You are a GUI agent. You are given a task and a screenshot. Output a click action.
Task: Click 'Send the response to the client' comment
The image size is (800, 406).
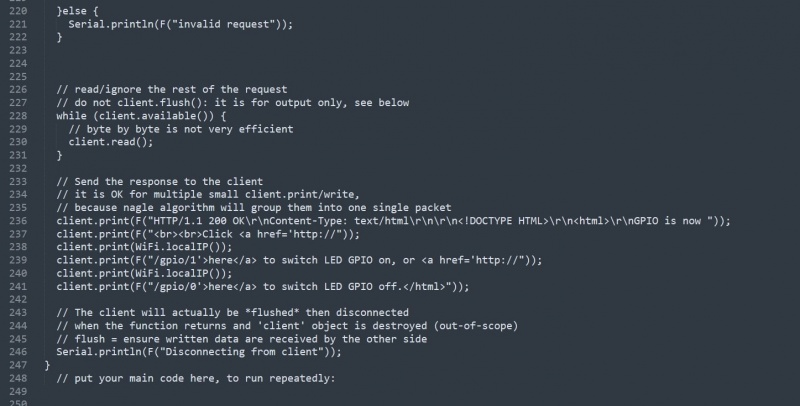(159, 182)
